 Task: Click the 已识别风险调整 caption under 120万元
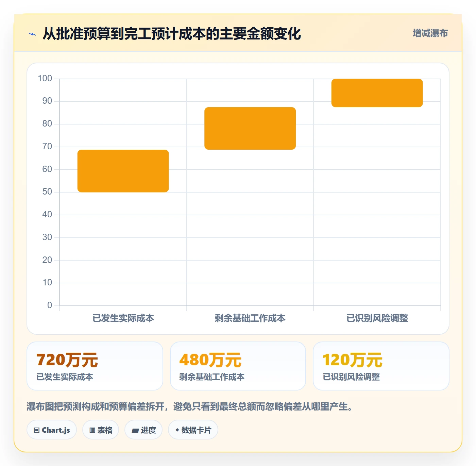(351, 377)
